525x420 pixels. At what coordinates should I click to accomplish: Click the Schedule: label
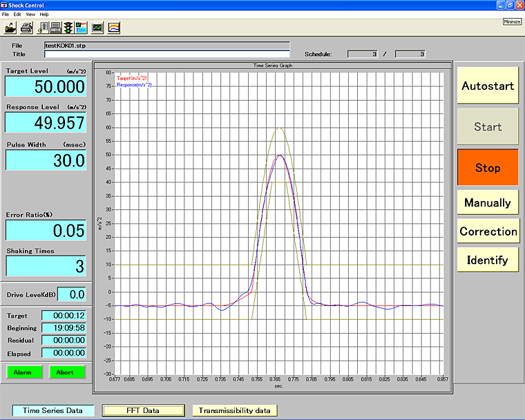(318, 55)
